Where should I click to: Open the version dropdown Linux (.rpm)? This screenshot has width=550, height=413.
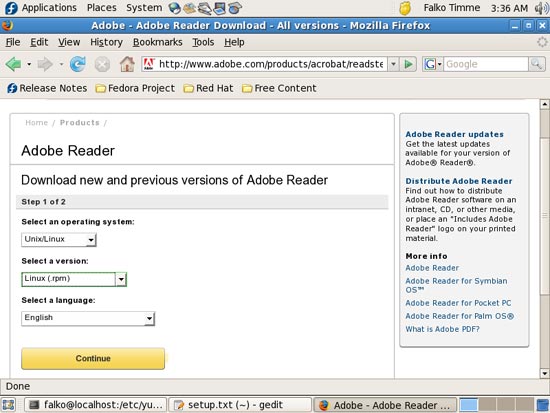click(74, 279)
